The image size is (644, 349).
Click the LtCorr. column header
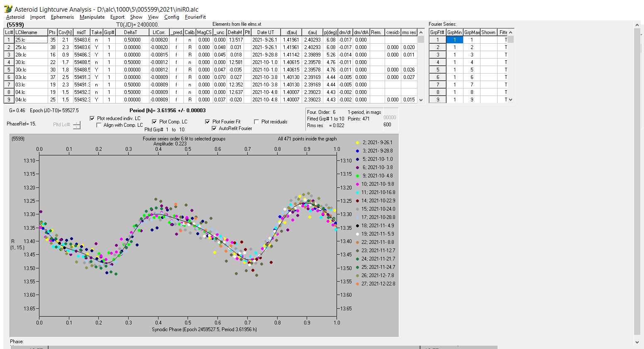159,32
